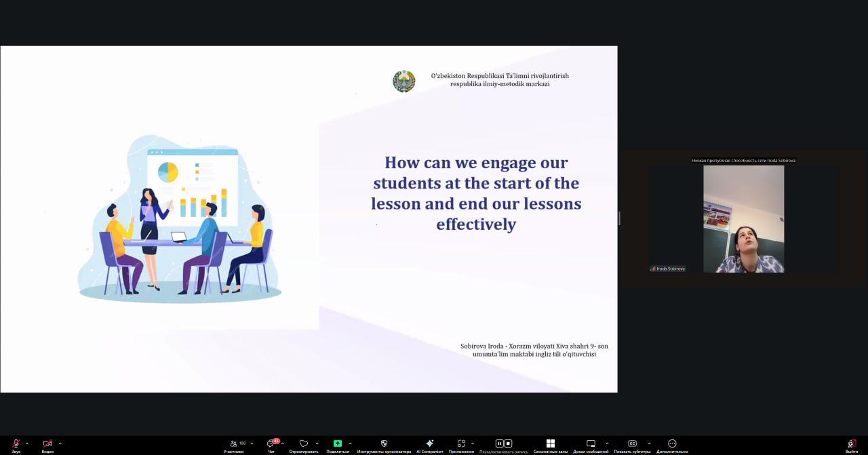Image resolution: width=868 pixels, height=455 pixels.
Task: Expand the arrow next to Участники
Action: (252, 443)
